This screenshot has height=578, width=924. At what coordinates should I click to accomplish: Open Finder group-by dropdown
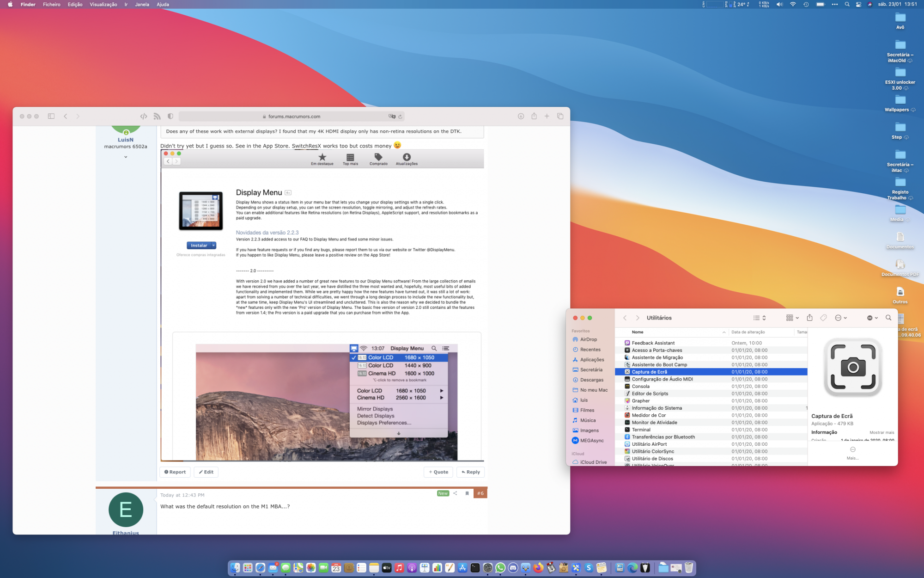tap(792, 318)
